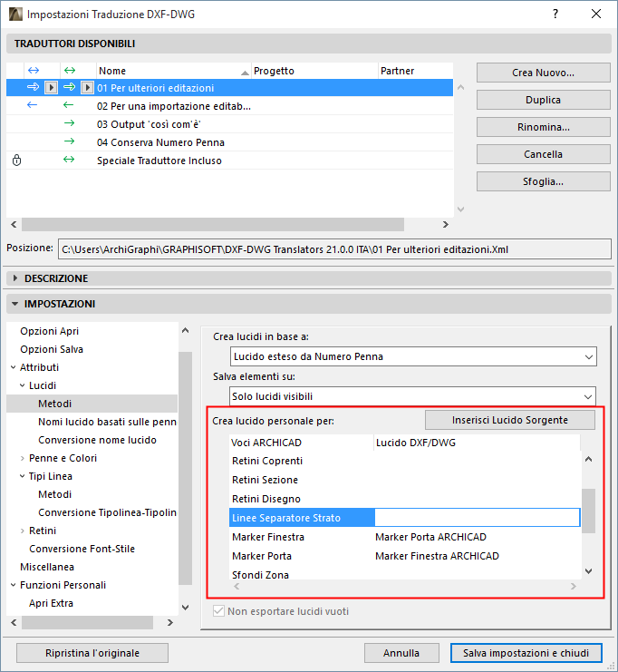Click Crea Nuovo button
Viewport: 618px width, 672px height.
(543, 73)
